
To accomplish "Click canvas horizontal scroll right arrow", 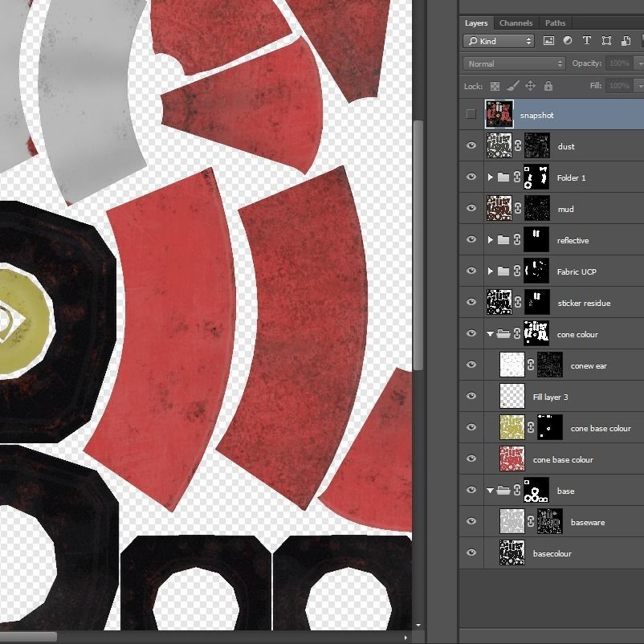I will pos(406,638).
